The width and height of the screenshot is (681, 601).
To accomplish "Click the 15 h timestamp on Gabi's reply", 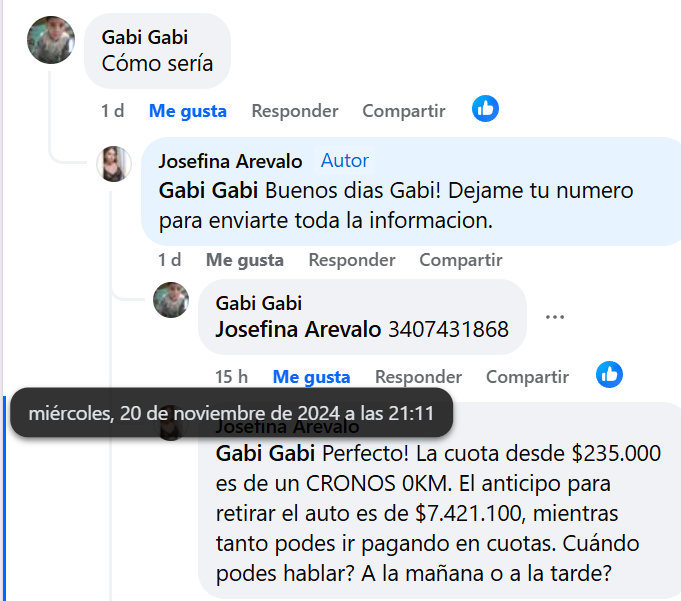I will [x=231, y=377].
